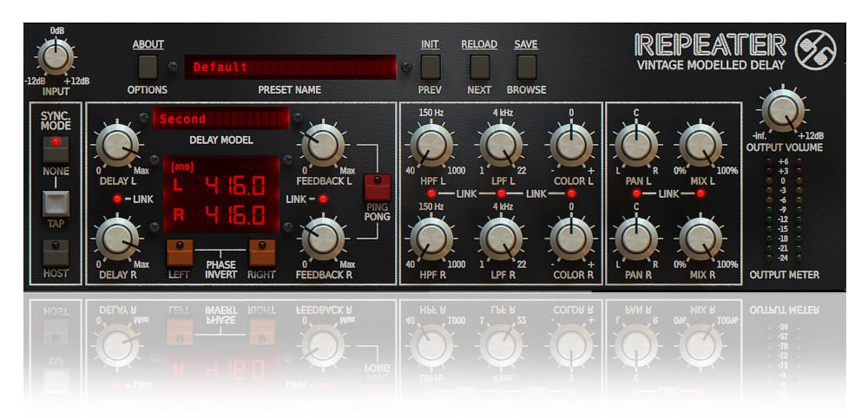Toggle the PAN link LED
Screen dimensions: 868x418
[636, 193]
